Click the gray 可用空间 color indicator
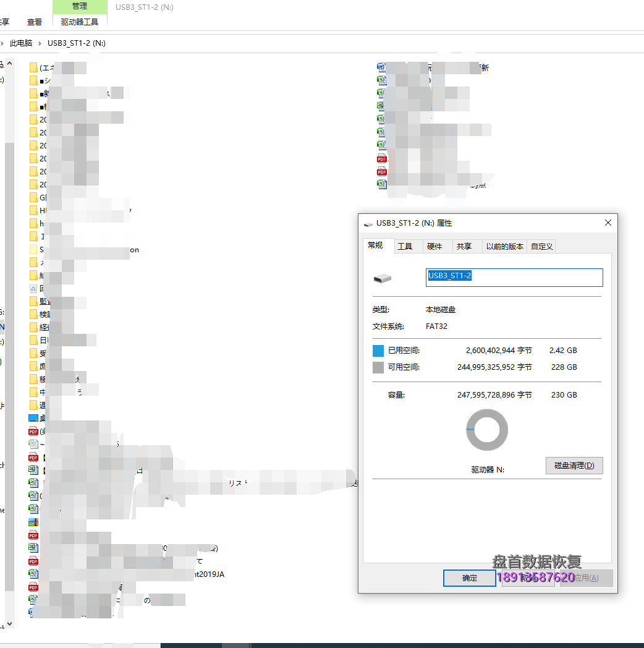644x648 pixels. point(378,367)
